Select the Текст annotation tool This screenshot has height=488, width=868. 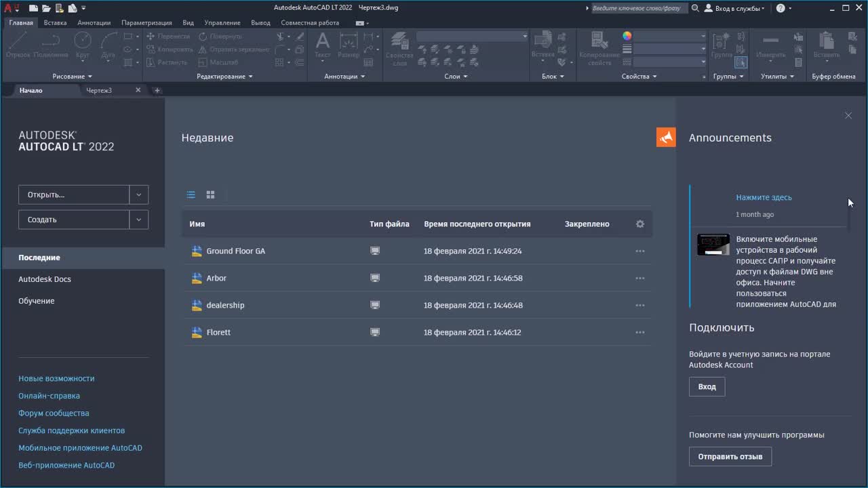[x=323, y=46]
